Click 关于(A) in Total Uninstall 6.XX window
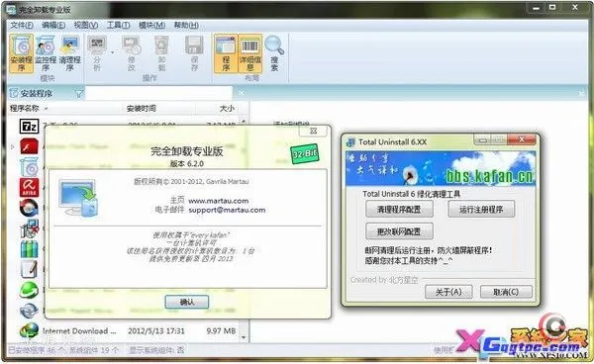The image size is (594, 364). pos(448,292)
